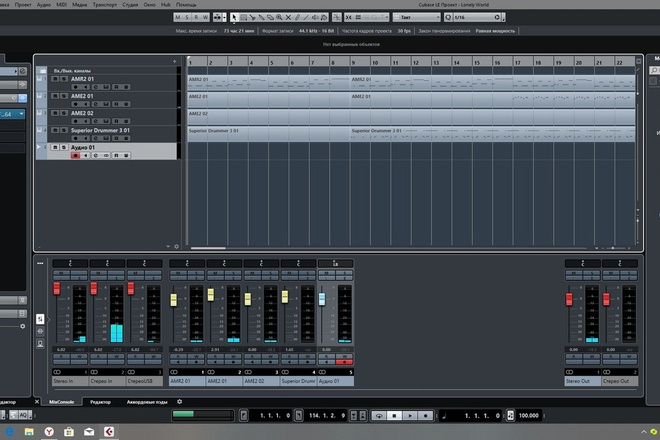Screen dimensions: 660x440
Task: Select the Play speaker tool
Action: point(315,17)
